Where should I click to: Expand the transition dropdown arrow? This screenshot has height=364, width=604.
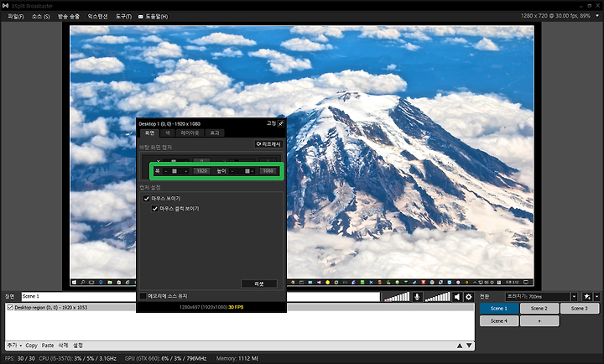574,297
